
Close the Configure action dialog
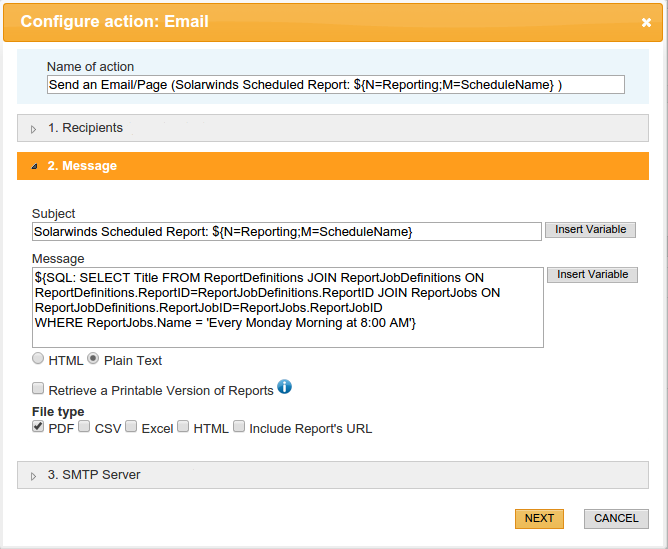pos(646,22)
